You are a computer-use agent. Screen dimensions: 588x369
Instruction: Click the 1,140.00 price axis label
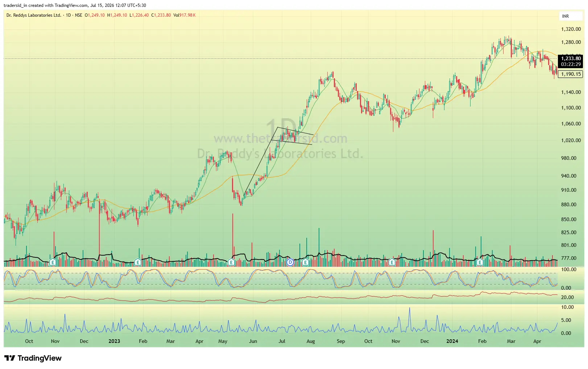(571, 92)
